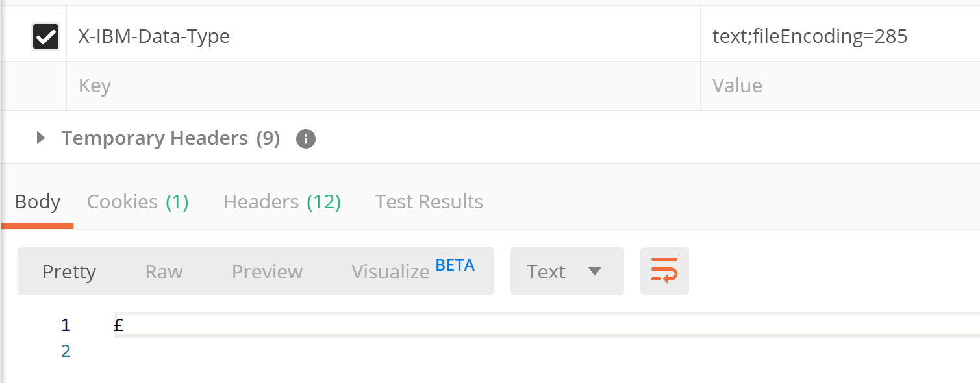Open the Test Results tab
The height and width of the screenshot is (383, 980).
pyautogui.click(x=429, y=201)
